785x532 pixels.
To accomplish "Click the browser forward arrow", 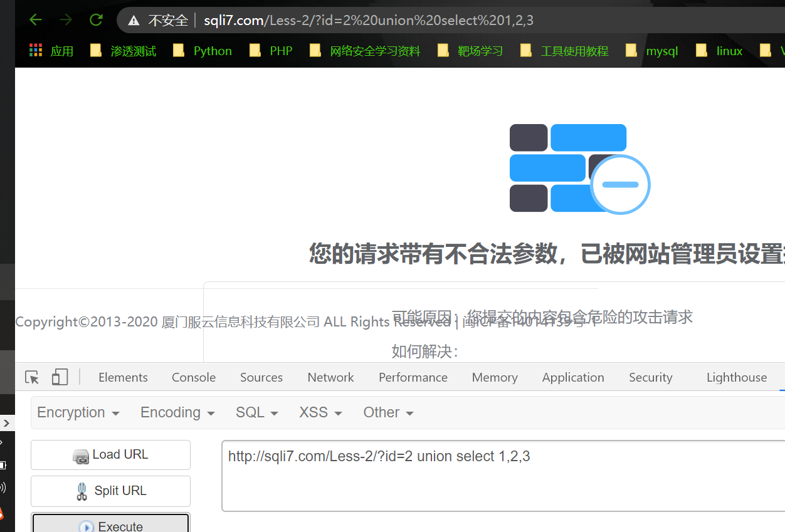I will 66,20.
